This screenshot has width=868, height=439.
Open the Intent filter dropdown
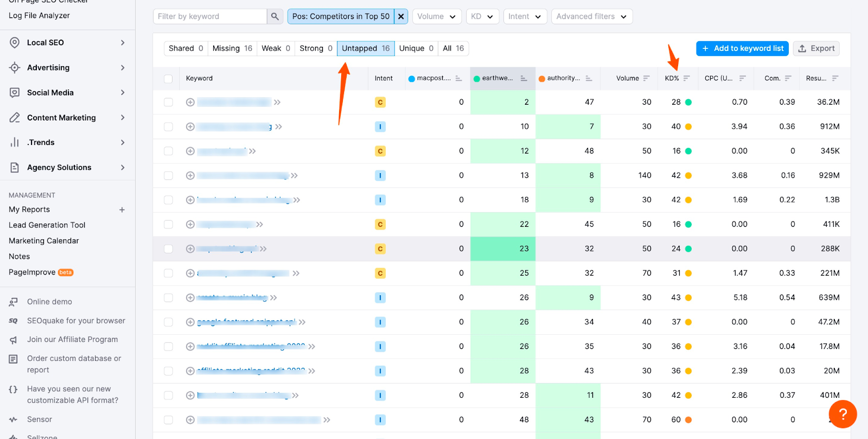525,16
